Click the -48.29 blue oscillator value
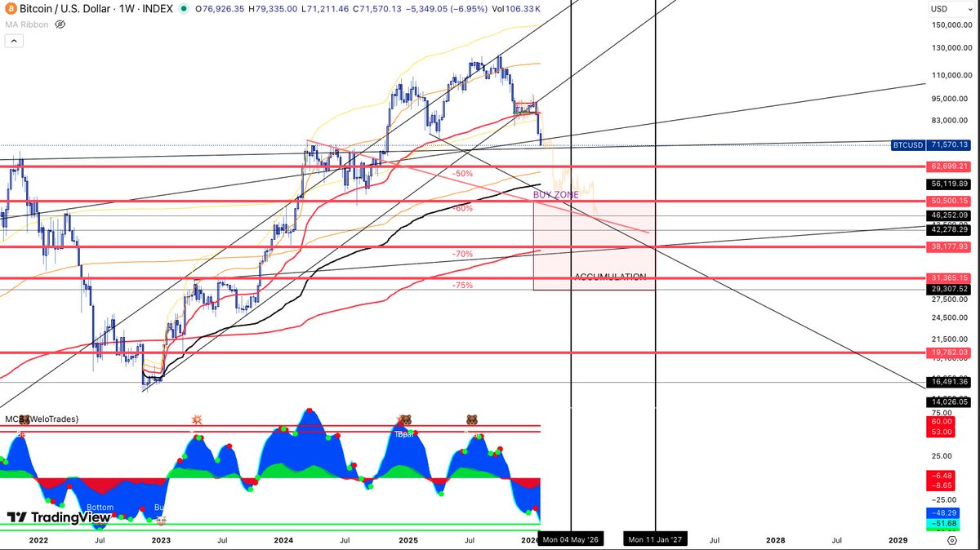980x550 pixels. coord(942,514)
